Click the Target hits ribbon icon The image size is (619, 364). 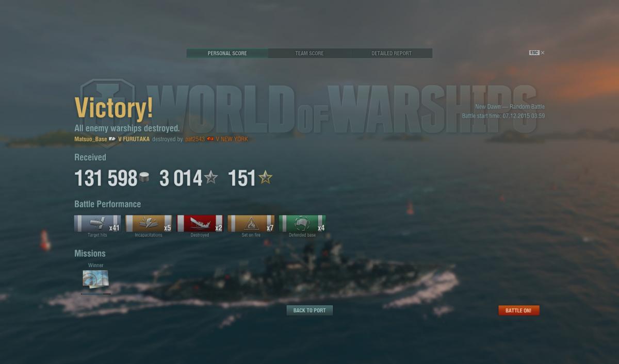pos(97,224)
